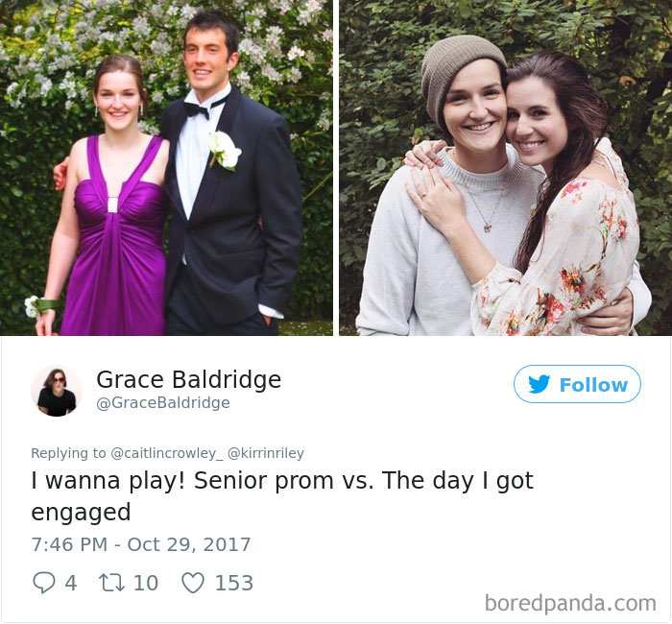Open the engagement day photo

click(505, 168)
